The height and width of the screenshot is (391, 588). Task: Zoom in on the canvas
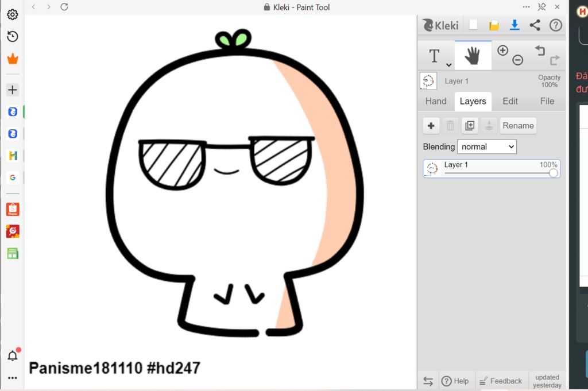click(x=502, y=50)
